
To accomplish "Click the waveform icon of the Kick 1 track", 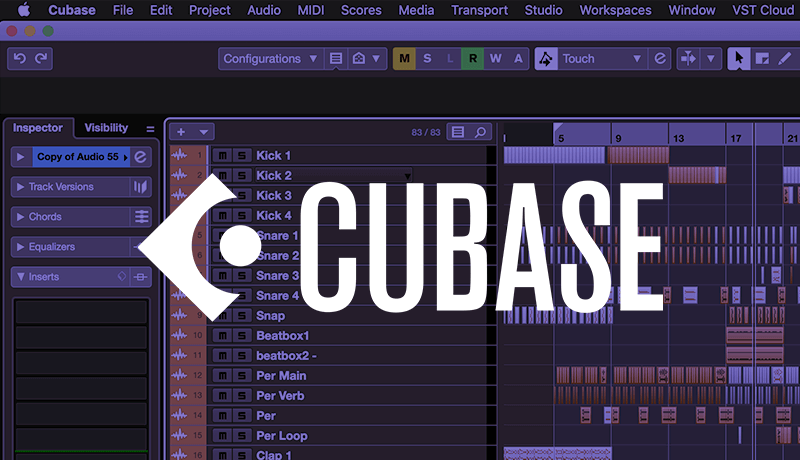I will (x=179, y=155).
